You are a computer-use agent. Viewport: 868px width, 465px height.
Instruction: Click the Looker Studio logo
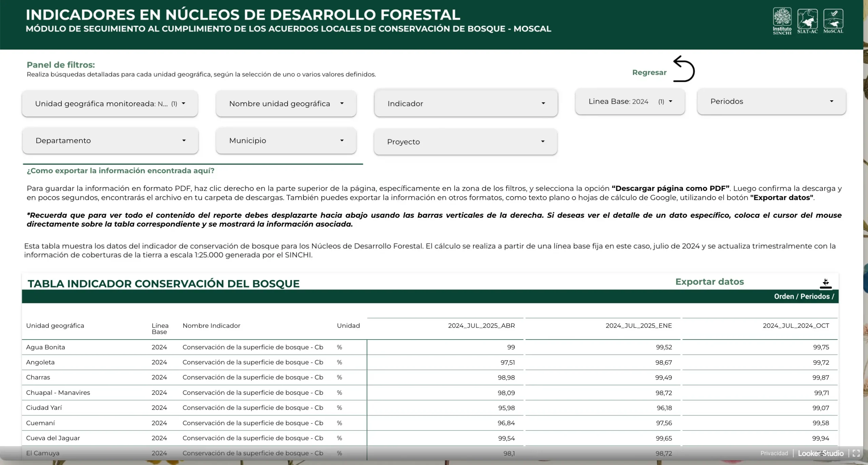coord(821,453)
